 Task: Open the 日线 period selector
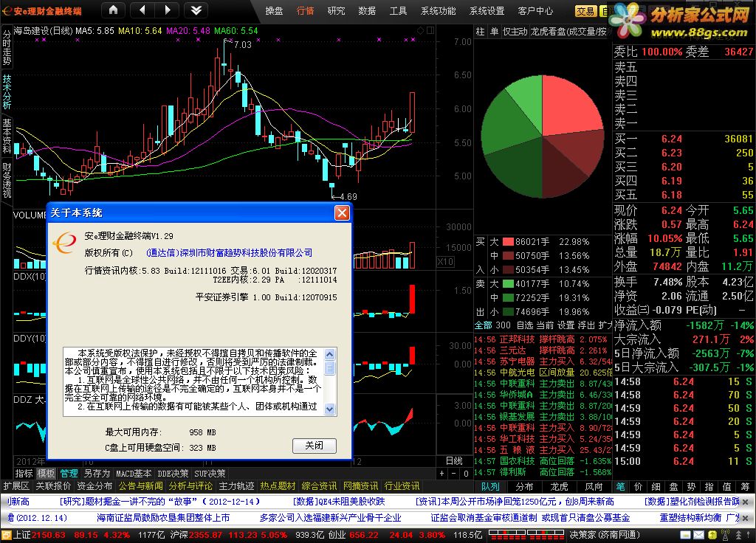454,461
